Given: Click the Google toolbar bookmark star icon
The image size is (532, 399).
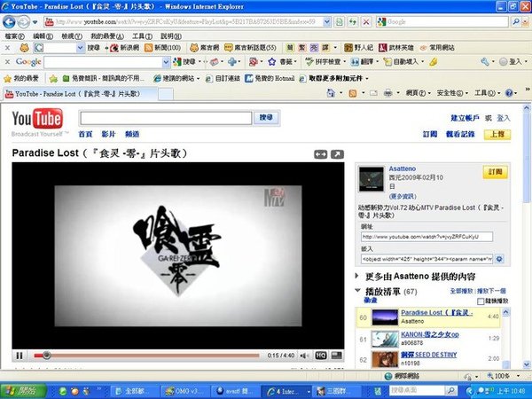Looking at the screenshot, I should (x=272, y=62).
